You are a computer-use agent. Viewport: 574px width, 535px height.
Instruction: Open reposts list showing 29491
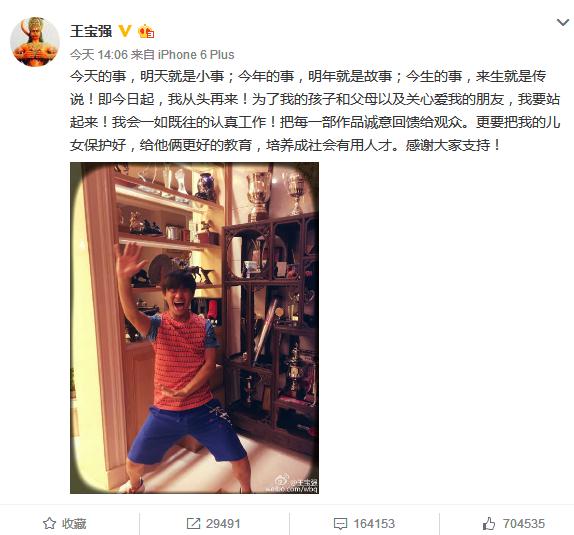[x=213, y=523]
